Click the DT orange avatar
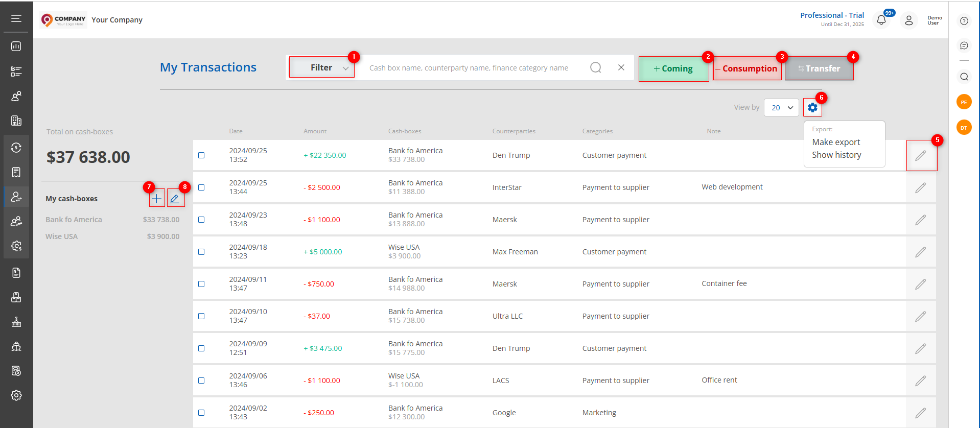The image size is (980, 428). [964, 128]
